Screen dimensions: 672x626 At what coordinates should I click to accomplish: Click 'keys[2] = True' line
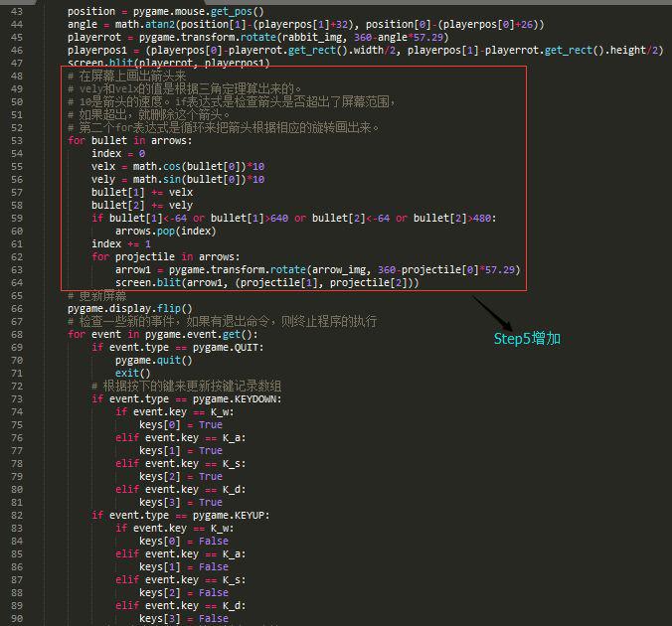181,477
